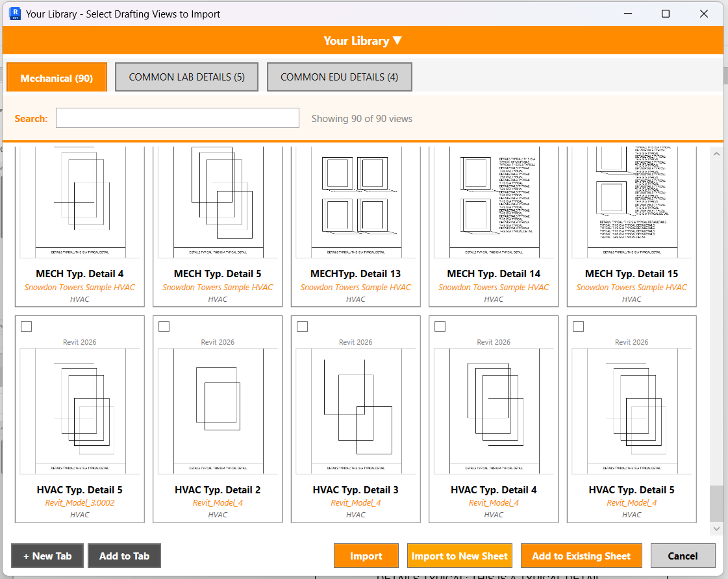
Task: Click the scroll-down arrow on the scrollbar
Action: [x=716, y=528]
